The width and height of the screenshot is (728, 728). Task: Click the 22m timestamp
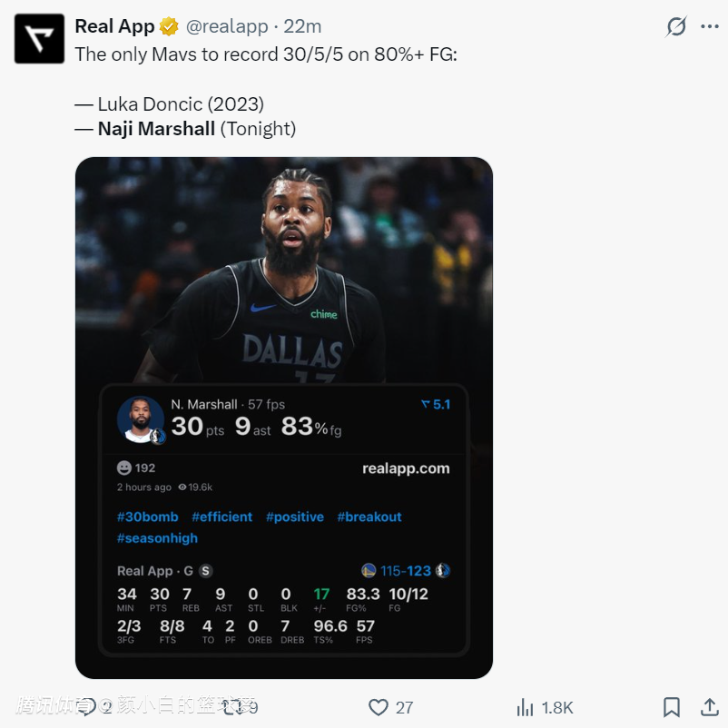pyautogui.click(x=303, y=26)
